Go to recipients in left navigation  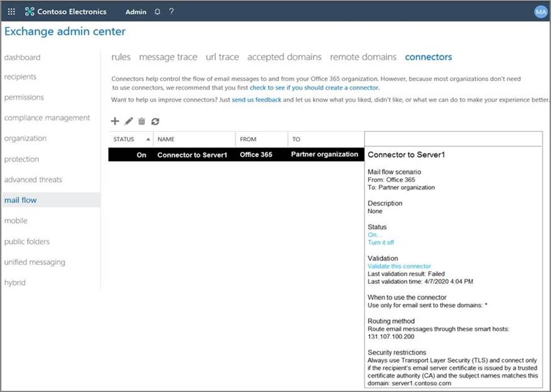(20, 77)
